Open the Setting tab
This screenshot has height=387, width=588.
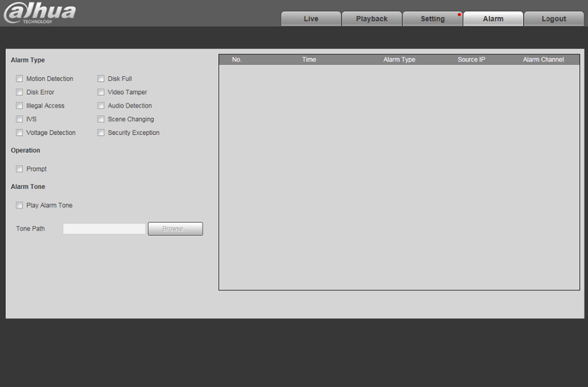coord(432,19)
